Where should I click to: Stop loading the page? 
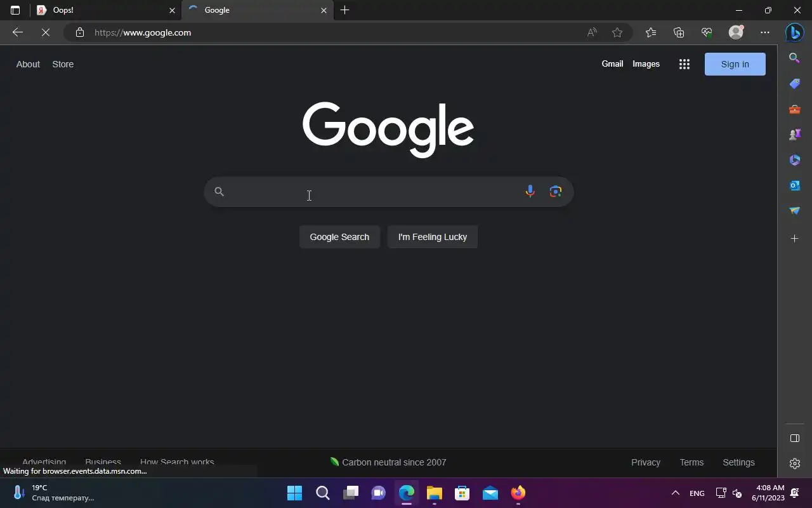(x=46, y=32)
